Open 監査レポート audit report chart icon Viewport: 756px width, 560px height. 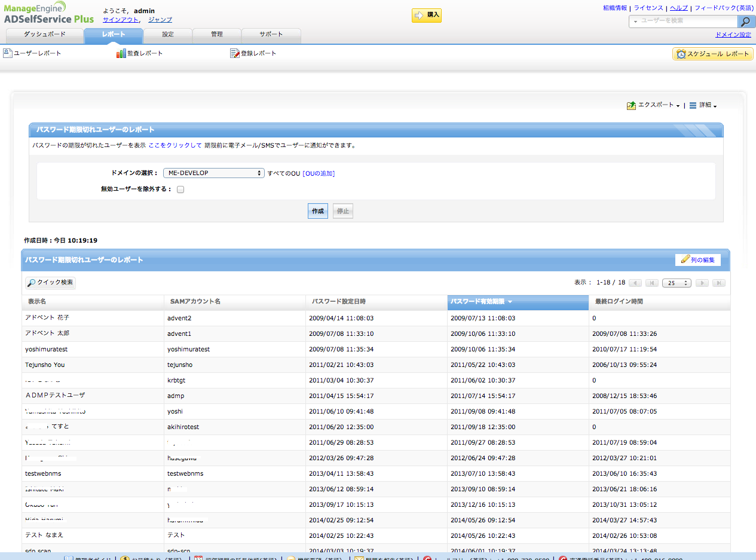point(121,53)
